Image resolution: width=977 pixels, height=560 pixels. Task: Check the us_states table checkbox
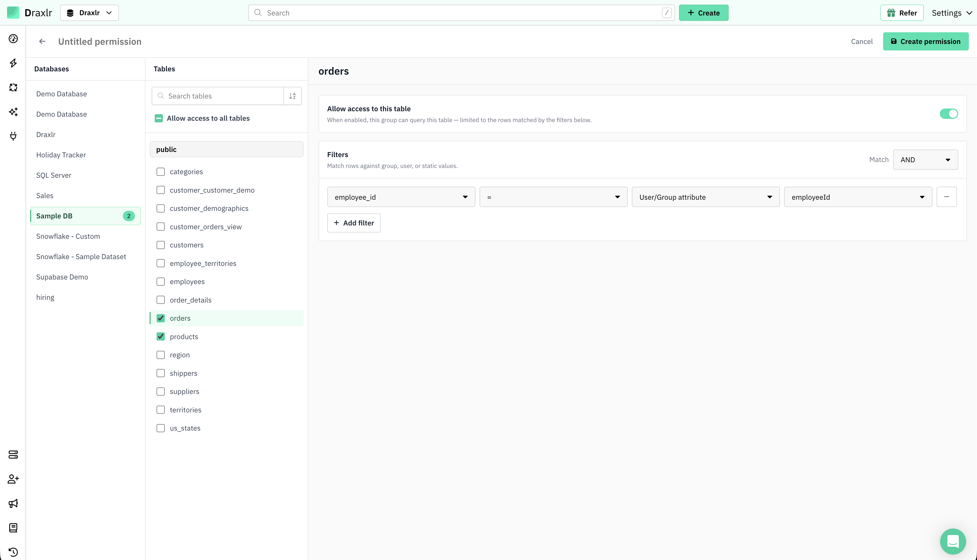click(161, 428)
